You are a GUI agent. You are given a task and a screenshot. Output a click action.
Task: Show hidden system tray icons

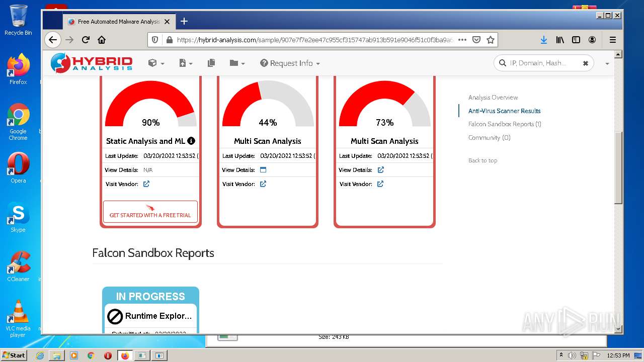tap(561, 355)
